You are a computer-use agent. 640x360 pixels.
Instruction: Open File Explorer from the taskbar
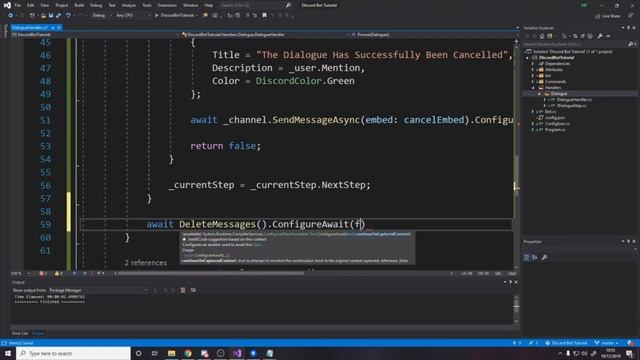171,353
